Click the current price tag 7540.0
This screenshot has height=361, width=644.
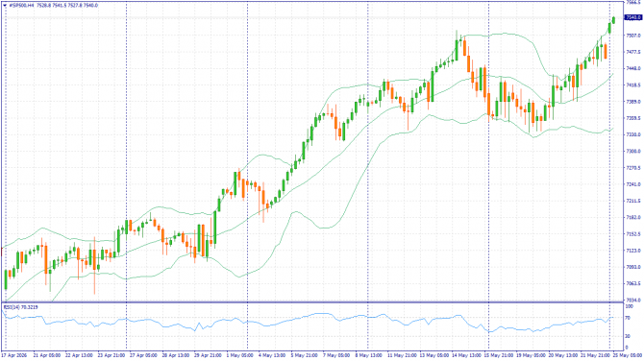point(632,17)
